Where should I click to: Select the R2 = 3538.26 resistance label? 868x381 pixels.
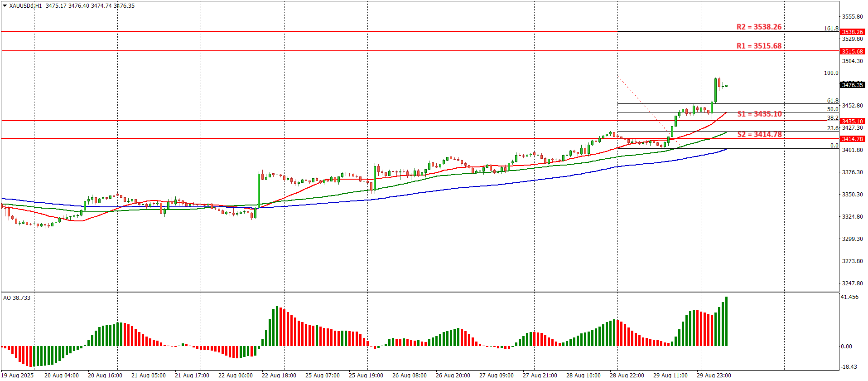coord(759,27)
